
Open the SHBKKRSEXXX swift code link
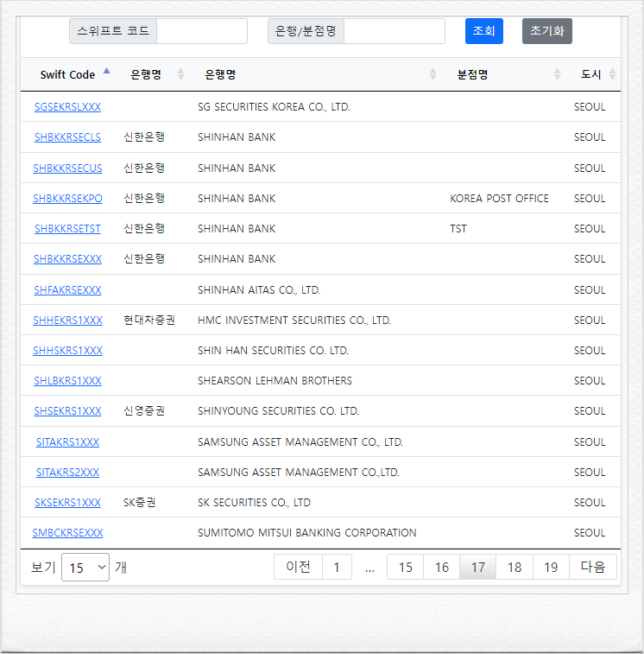click(67, 259)
